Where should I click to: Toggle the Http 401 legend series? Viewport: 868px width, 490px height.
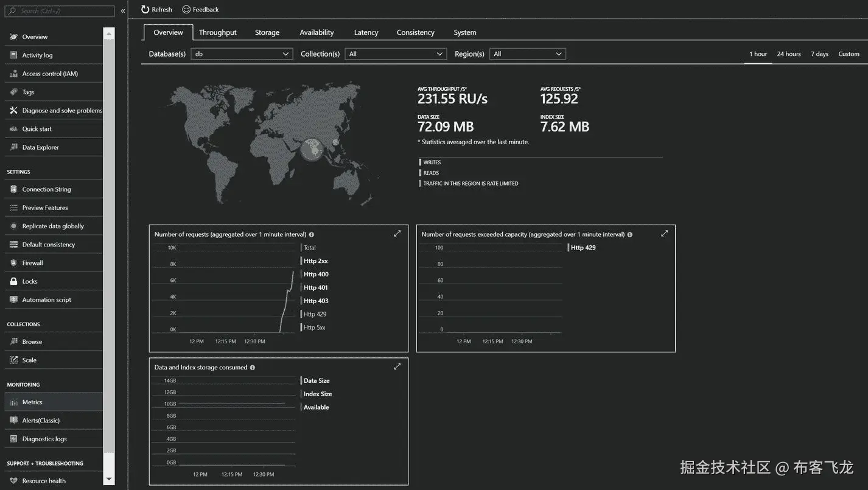click(x=315, y=288)
